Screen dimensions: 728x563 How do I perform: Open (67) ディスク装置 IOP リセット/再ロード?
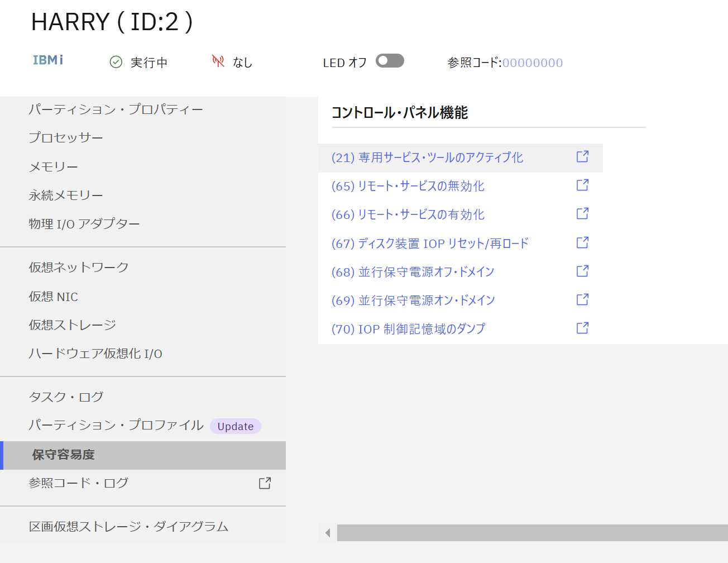(430, 244)
